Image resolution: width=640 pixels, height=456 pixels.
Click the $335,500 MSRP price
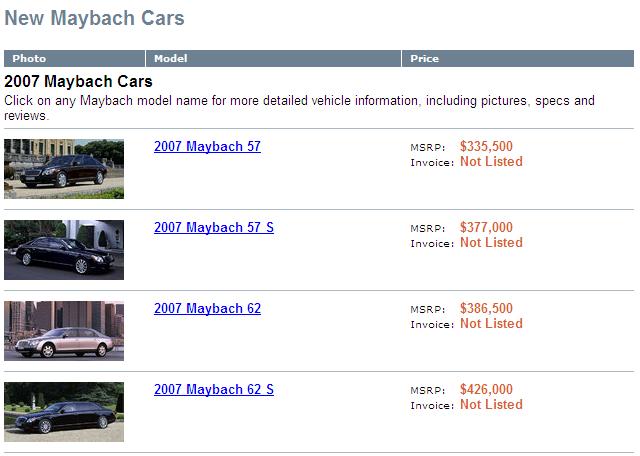486,146
